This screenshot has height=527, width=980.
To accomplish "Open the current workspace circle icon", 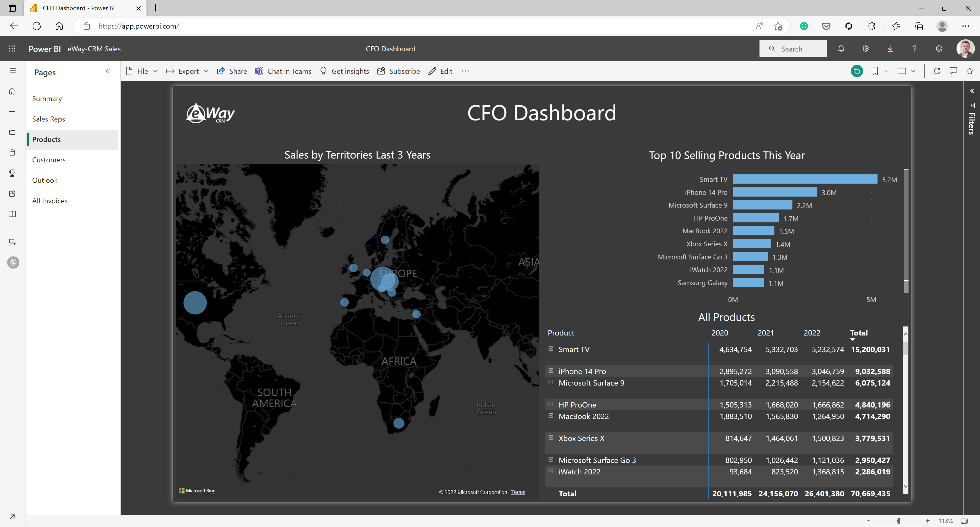I will 13,262.
